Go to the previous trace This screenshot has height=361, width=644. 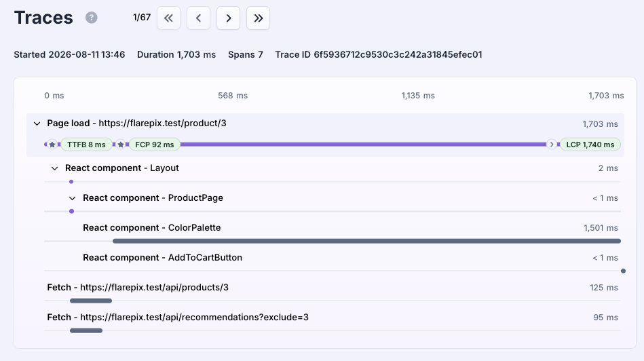click(198, 18)
